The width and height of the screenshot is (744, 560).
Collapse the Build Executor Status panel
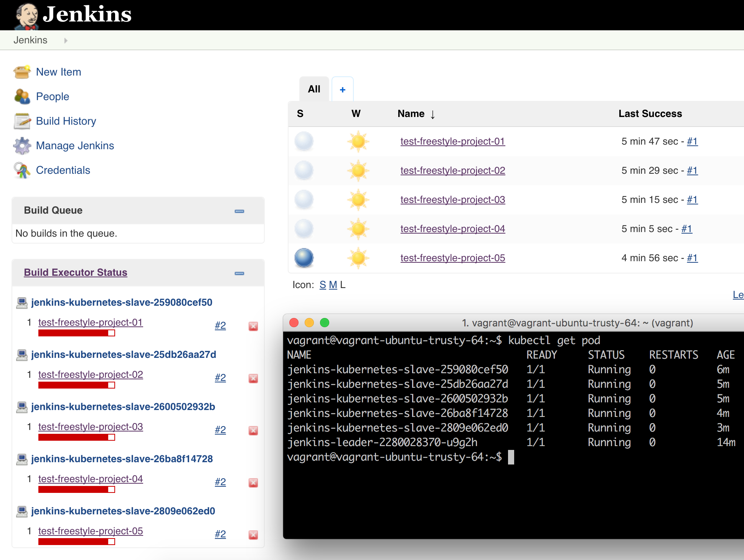tap(239, 273)
